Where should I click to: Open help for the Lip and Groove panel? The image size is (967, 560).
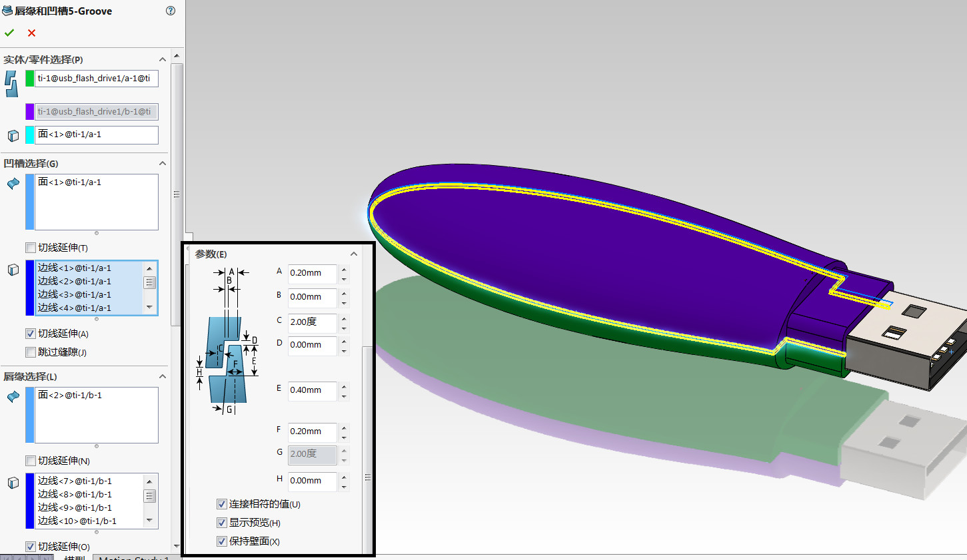pyautogui.click(x=171, y=11)
